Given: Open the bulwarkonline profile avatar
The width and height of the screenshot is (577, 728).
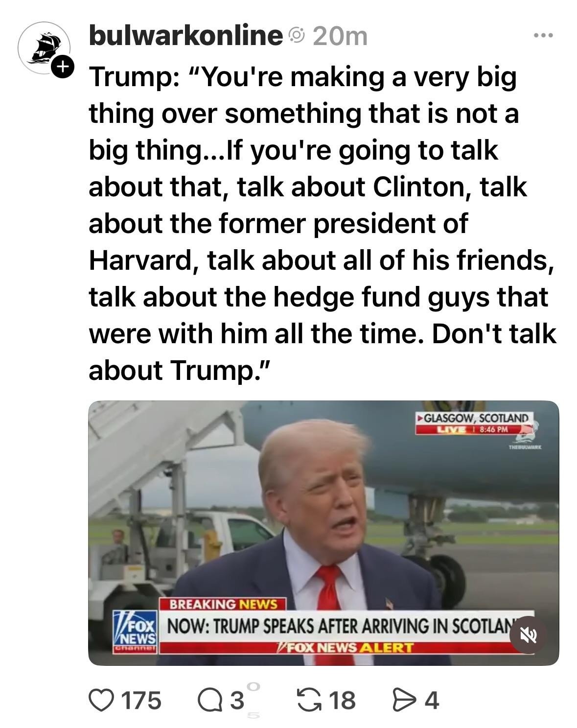Looking at the screenshot, I should pyautogui.click(x=44, y=48).
